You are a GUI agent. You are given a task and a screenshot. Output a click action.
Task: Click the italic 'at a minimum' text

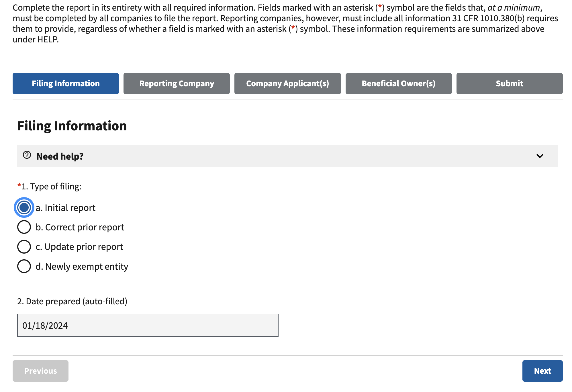[514, 8]
